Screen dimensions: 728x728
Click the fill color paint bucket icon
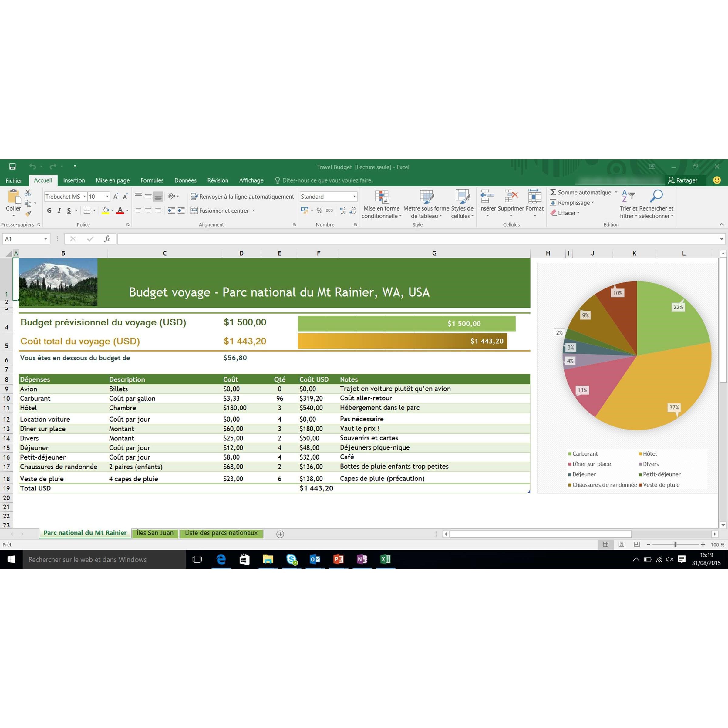pyautogui.click(x=106, y=211)
